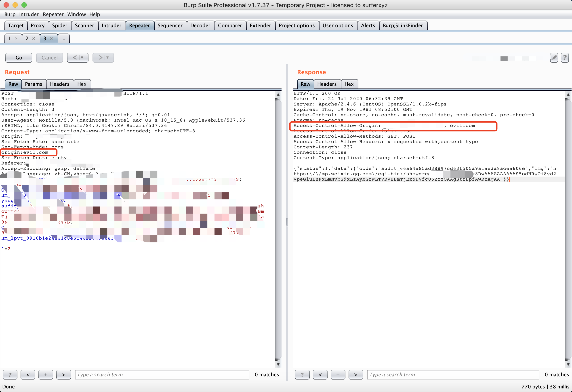This screenshot has width=572, height=392.
Task: Close Repeater tab 2 with its x
Action: tap(34, 38)
